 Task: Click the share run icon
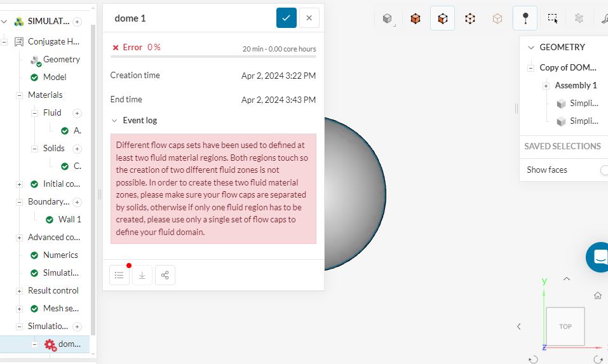coord(165,275)
